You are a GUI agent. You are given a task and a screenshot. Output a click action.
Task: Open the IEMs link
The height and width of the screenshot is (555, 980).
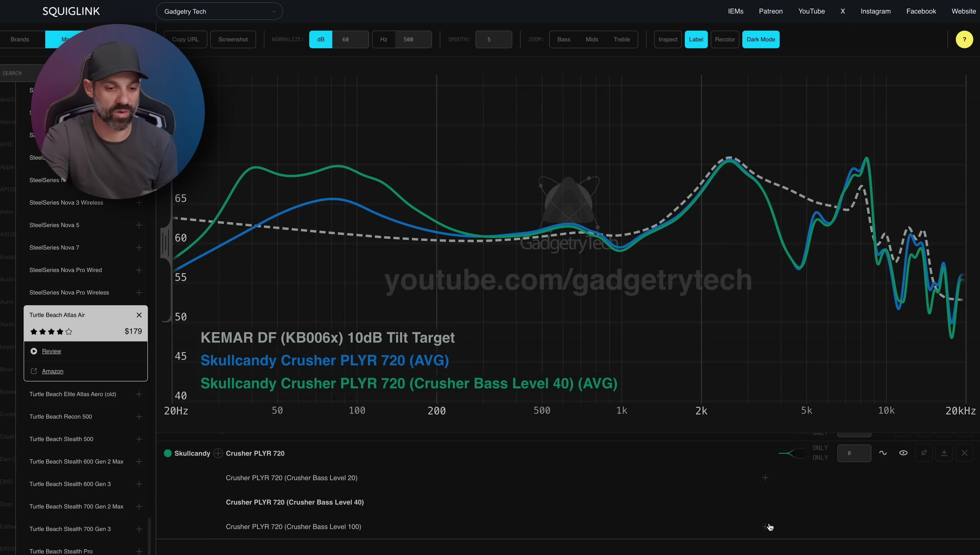point(736,11)
